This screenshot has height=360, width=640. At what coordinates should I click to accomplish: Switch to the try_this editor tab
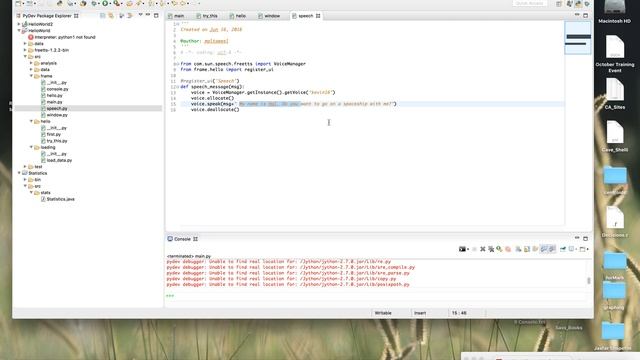[x=207, y=16]
